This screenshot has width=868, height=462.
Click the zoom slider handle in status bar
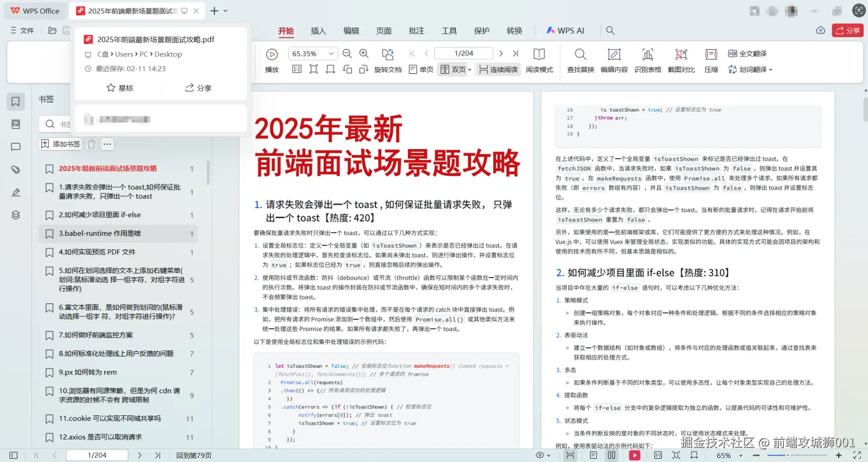click(787, 455)
